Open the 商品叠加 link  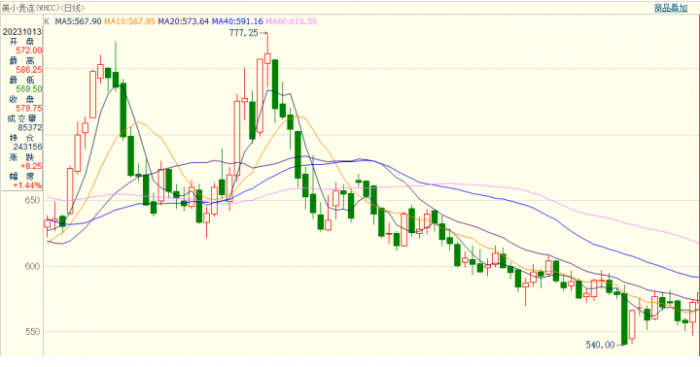671,8
